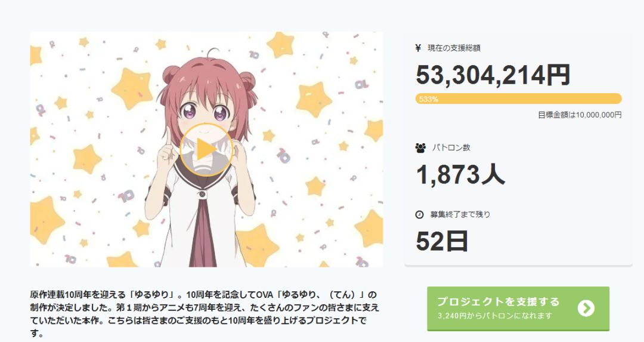Click the 3,240円からパトロンになれます subtitle
Image resolution: width=644 pixels, height=342 pixels.
coord(495,316)
